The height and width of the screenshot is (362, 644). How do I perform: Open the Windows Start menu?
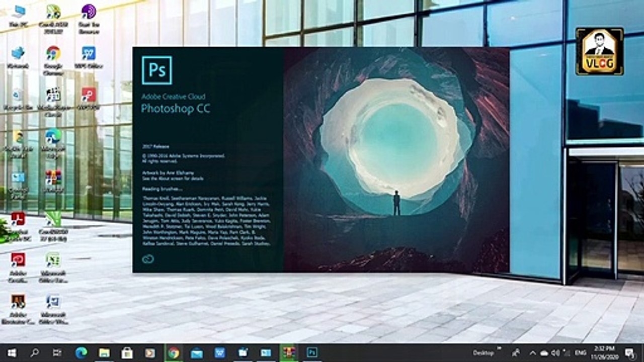[x=11, y=352]
